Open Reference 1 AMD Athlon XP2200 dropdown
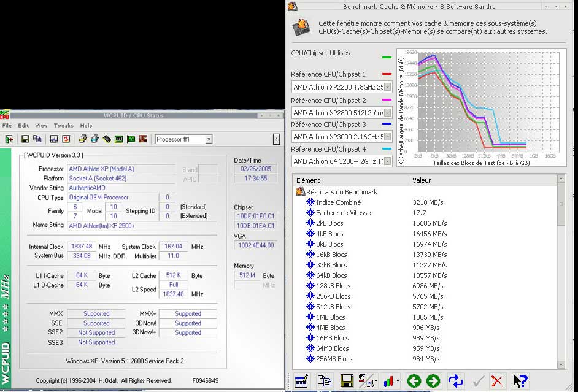Viewport: 578px width, 392px height. [x=387, y=87]
